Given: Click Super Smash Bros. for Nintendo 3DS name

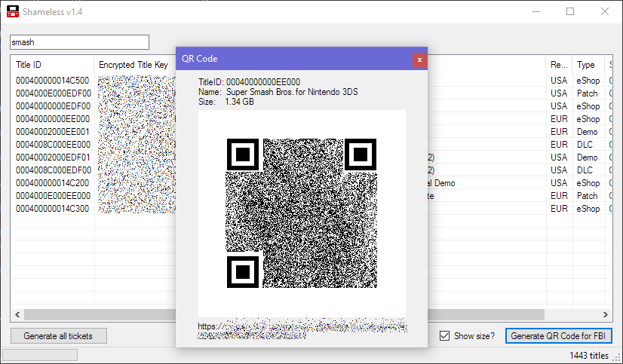Looking at the screenshot, I should point(292,92).
